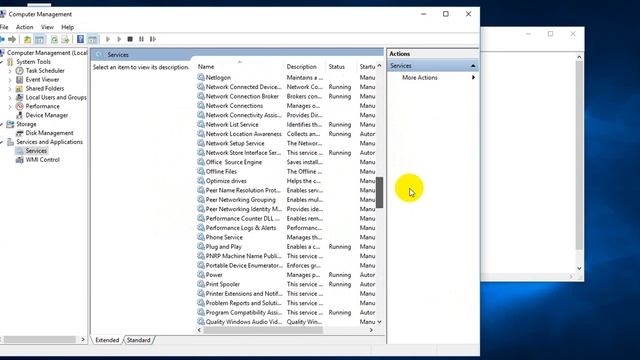Select Event Viewer in the tree
Viewport: 640px width, 360px height.
(x=42, y=80)
